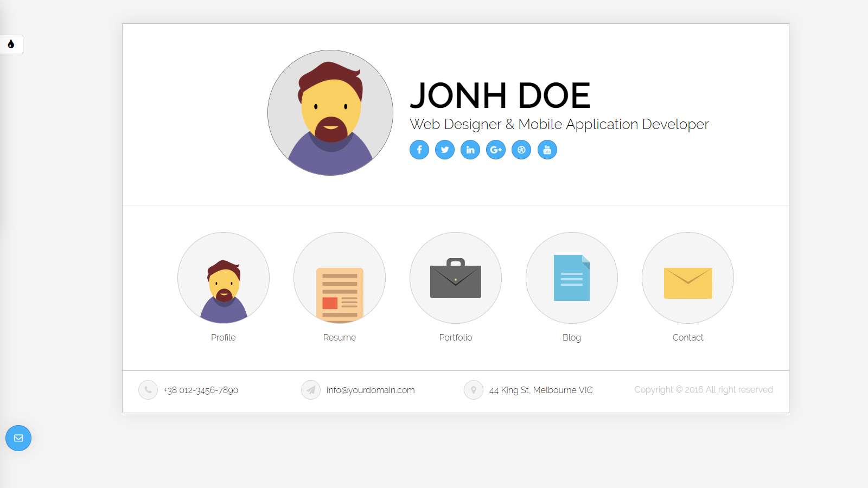Click the phone number +38 012-3456-7890

(x=201, y=390)
